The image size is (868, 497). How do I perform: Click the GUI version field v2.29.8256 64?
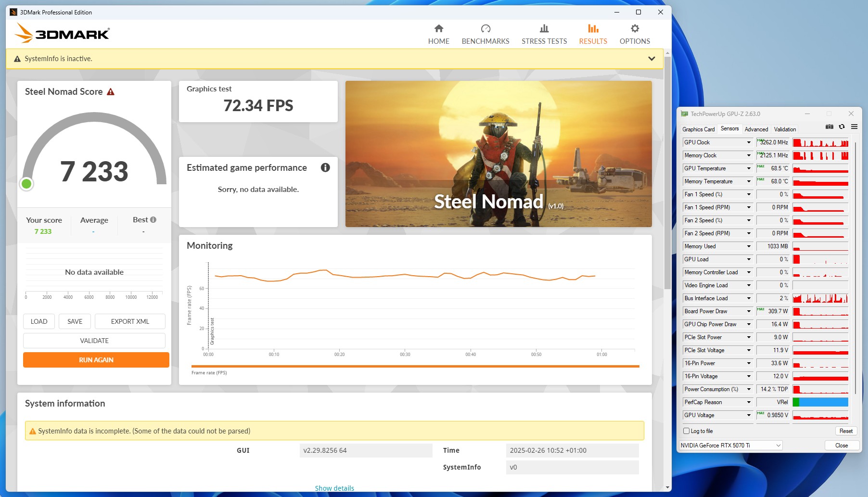coord(366,450)
